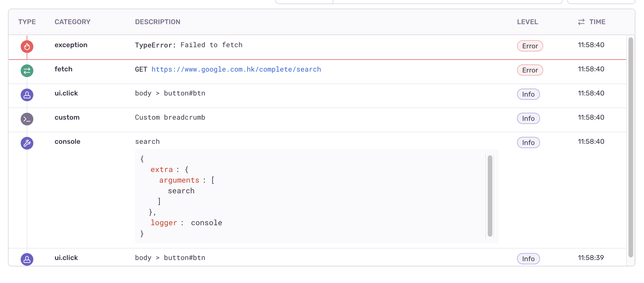Screen dimensions: 644x283
Task: Click the main breadcrumb list scrollbar
Action: tap(631, 147)
